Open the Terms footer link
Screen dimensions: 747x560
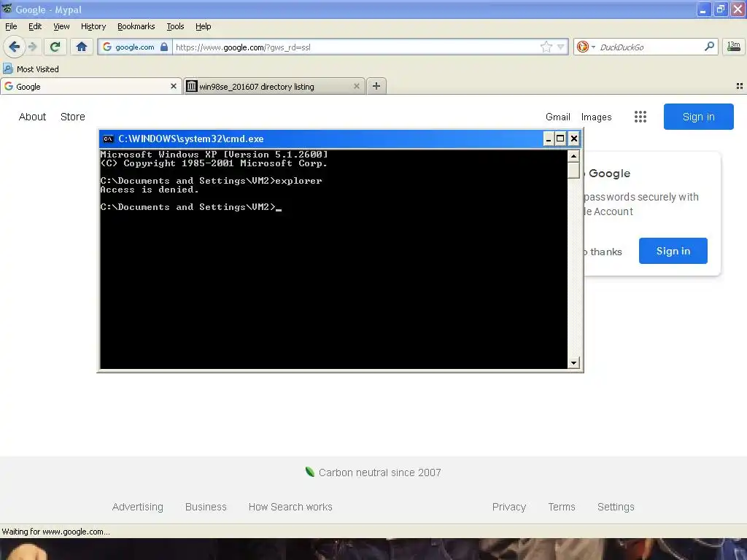click(561, 507)
